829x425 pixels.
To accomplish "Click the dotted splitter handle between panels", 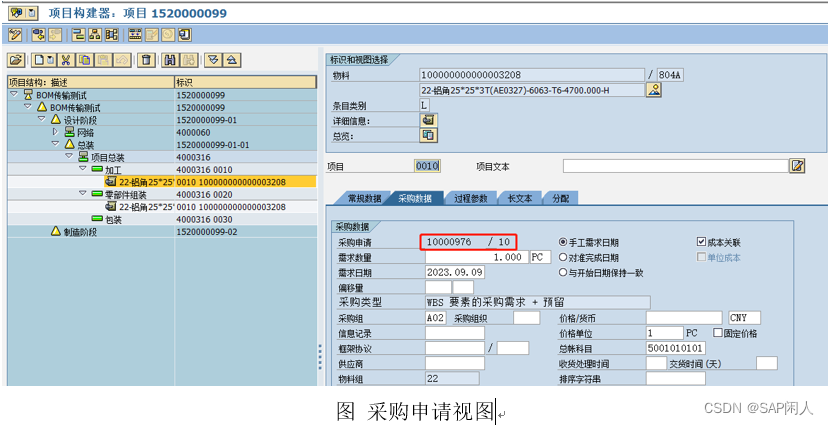I will pos(319,357).
